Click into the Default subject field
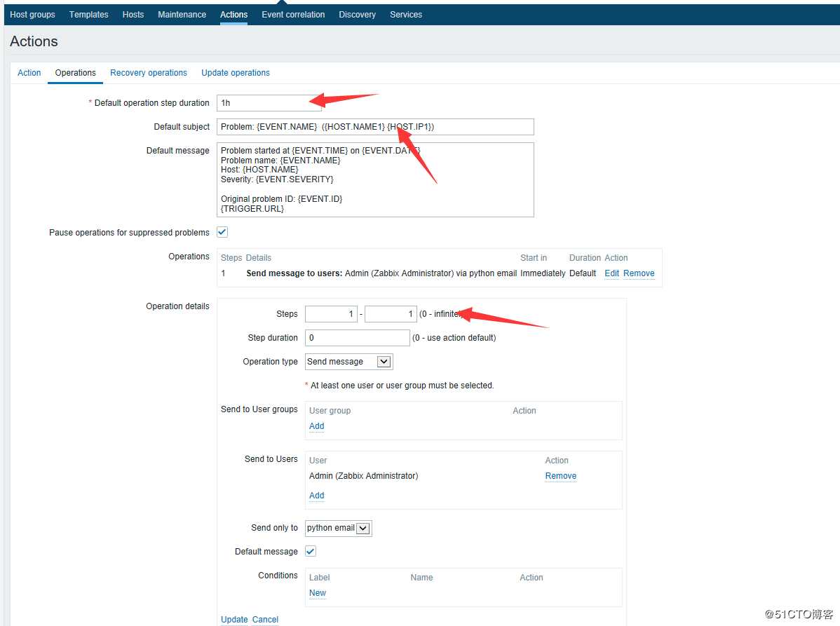 pos(375,127)
